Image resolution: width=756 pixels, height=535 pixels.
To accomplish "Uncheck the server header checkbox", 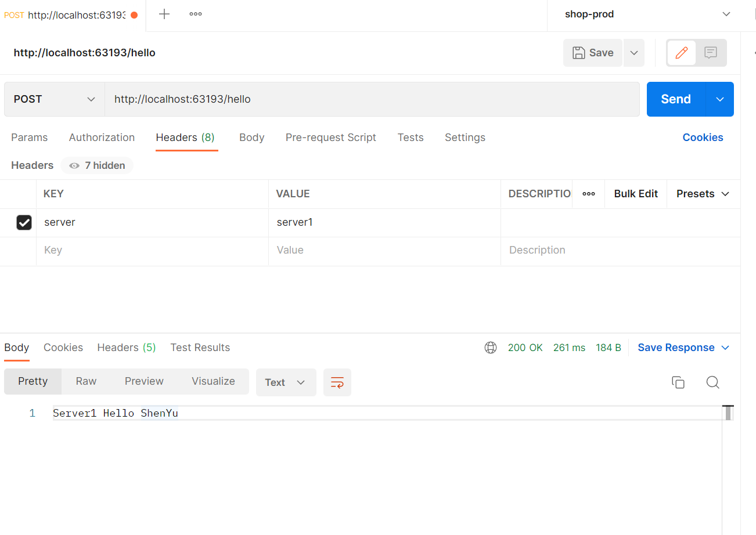I will pyautogui.click(x=24, y=222).
